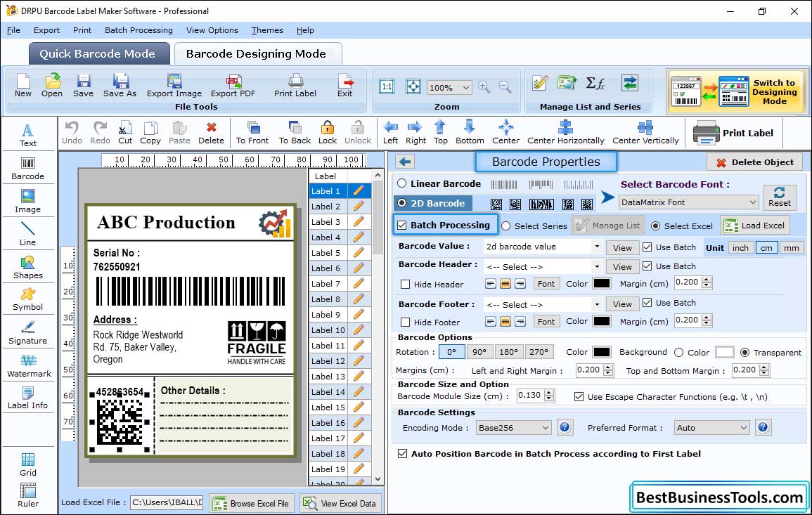
Task: Open the Select Barcode Font dropdown
Action: coord(689,202)
